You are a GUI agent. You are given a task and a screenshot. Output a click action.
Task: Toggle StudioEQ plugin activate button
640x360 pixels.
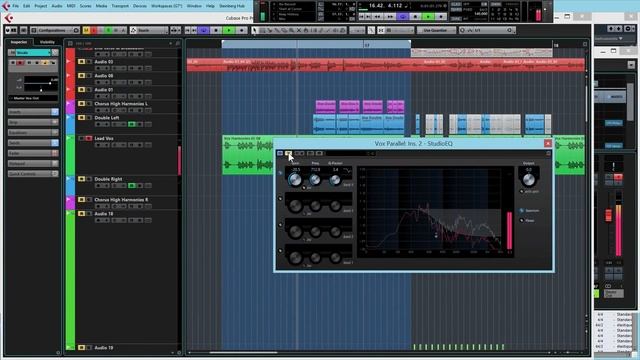coord(280,153)
